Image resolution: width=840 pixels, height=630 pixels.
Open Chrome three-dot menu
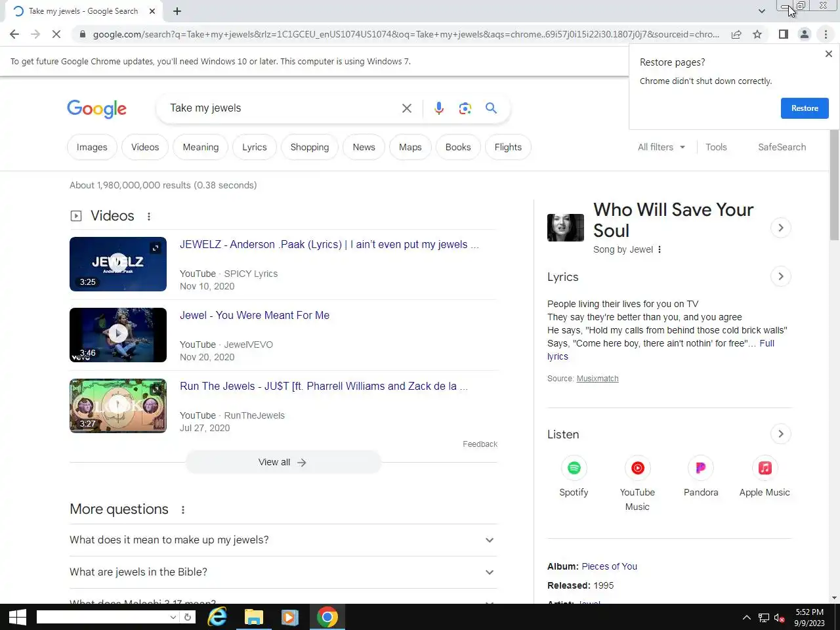coord(826,34)
